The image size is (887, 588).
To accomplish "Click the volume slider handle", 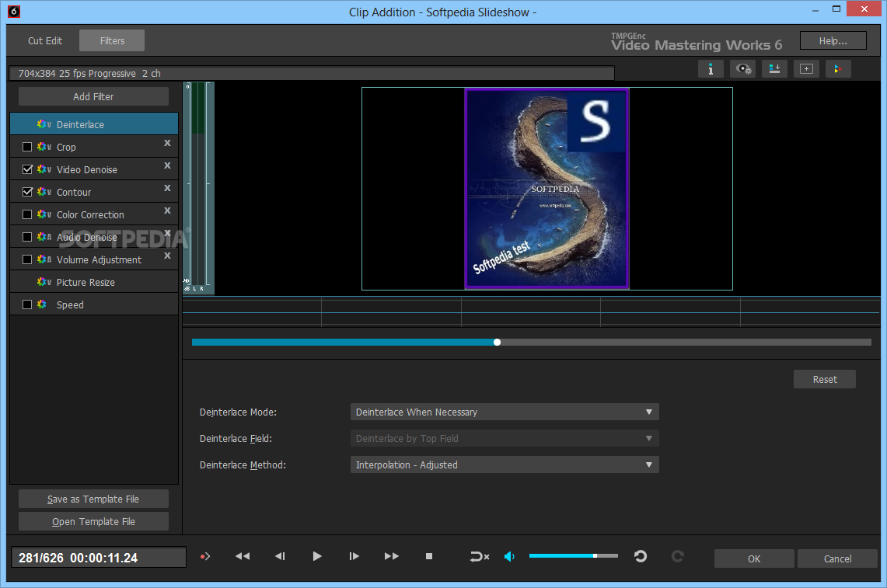I will (x=595, y=556).
